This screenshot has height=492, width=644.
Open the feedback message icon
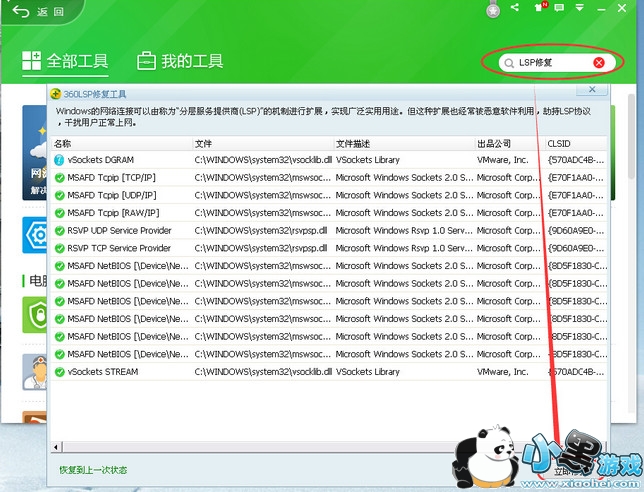tap(559, 7)
